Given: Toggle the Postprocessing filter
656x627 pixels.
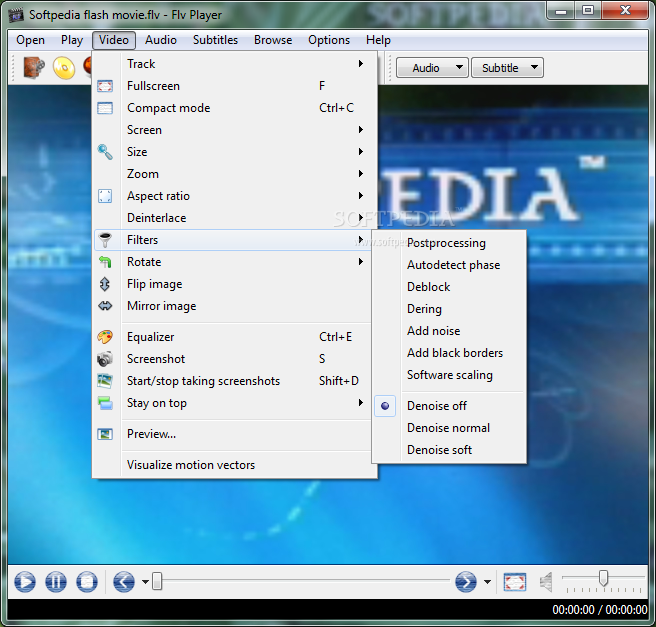Looking at the screenshot, I should (x=449, y=243).
